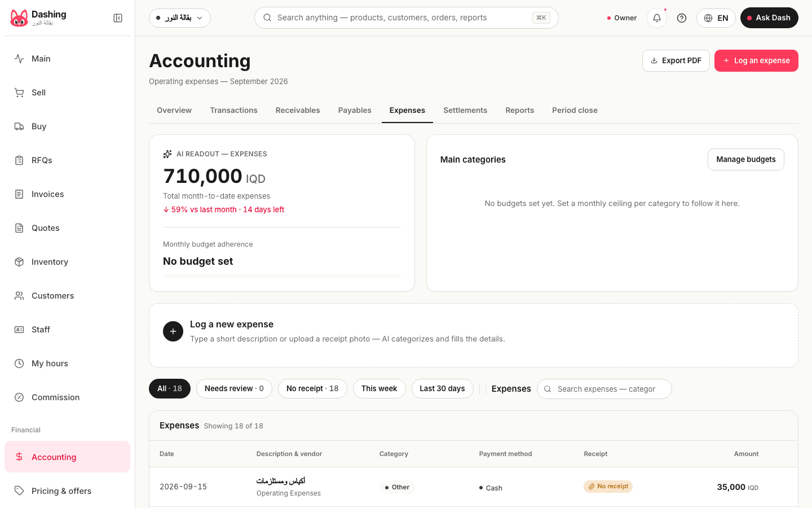Image resolution: width=812 pixels, height=508 pixels.
Task: Open Main from sidebar
Action: [x=67, y=59]
